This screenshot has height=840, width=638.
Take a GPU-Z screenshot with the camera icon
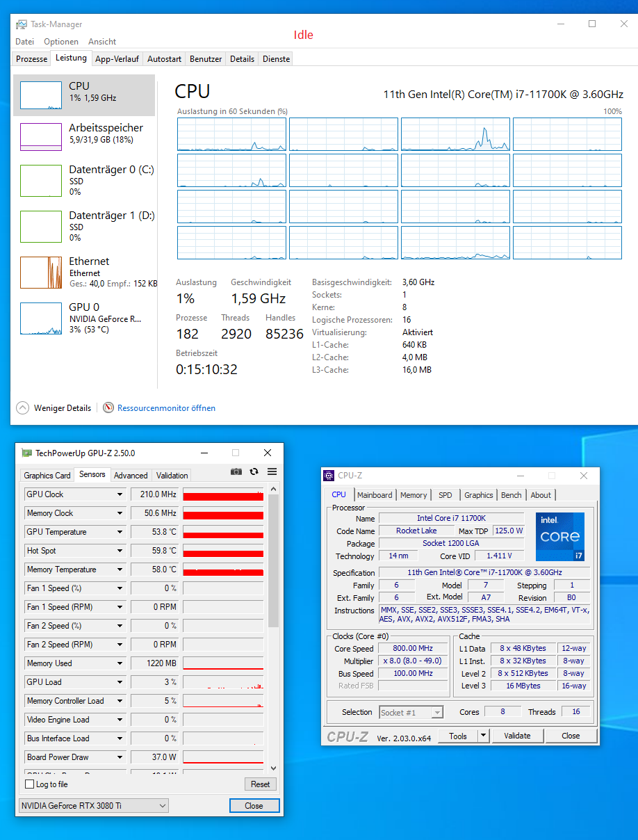(236, 471)
